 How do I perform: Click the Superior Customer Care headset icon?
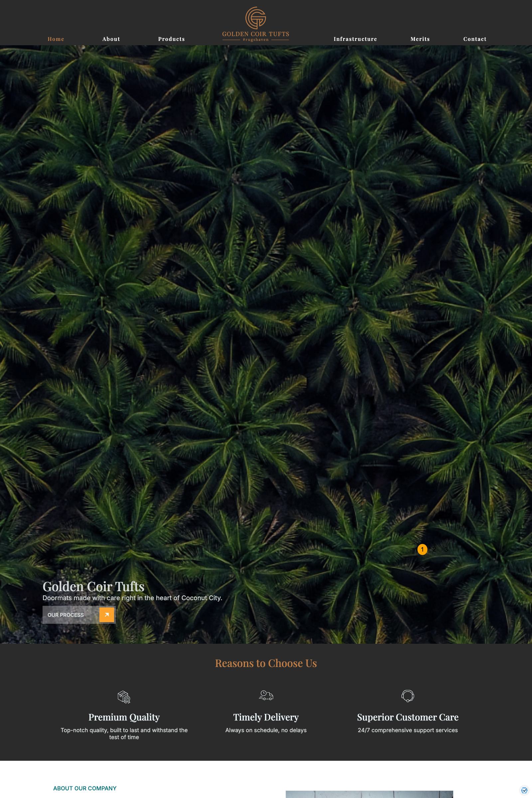click(408, 696)
